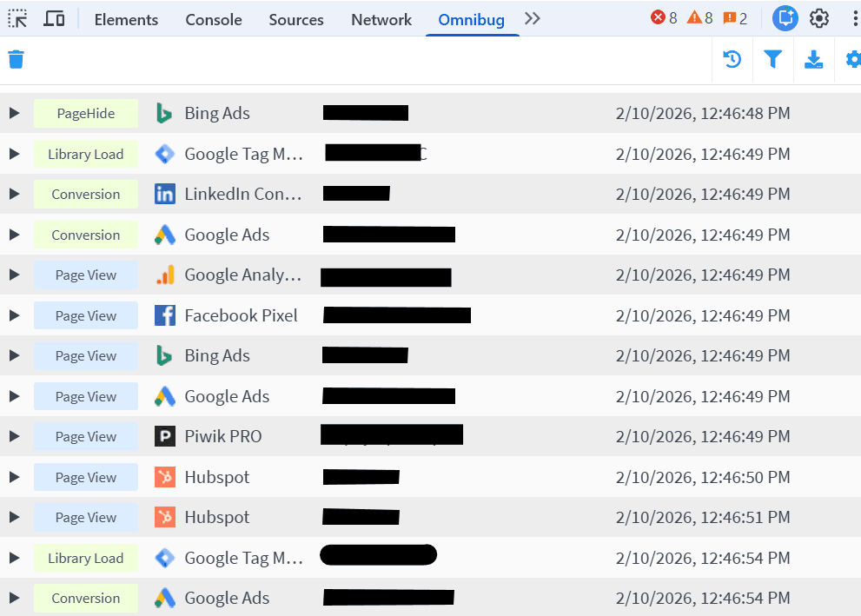Clear all requests with trash icon

point(17,59)
